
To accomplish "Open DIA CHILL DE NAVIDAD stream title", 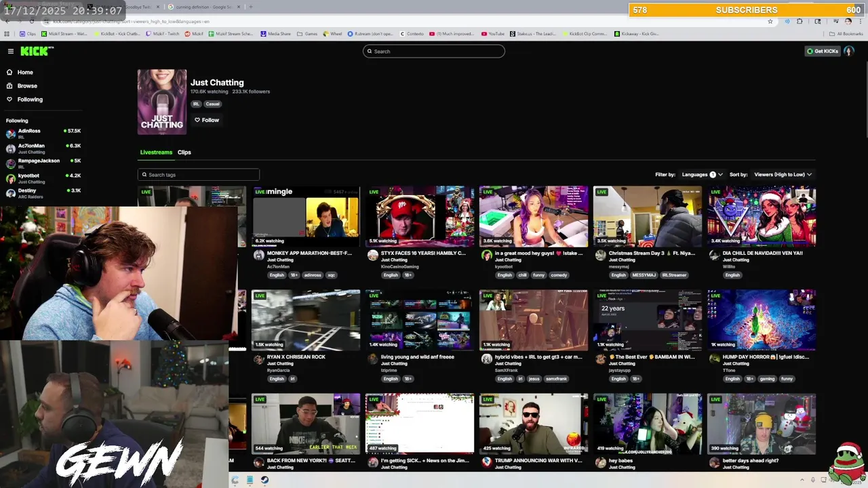I will point(762,253).
